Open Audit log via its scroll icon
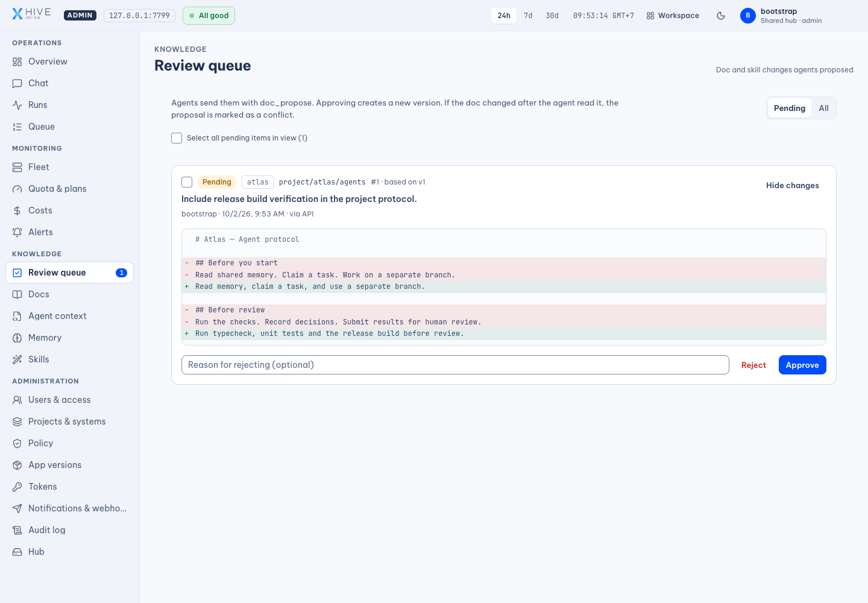868x603 pixels. tap(17, 530)
